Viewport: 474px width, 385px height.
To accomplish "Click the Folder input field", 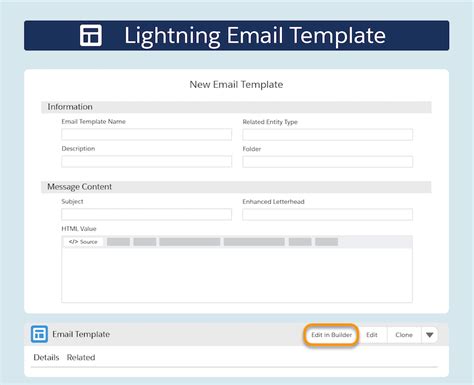I will 328,161.
